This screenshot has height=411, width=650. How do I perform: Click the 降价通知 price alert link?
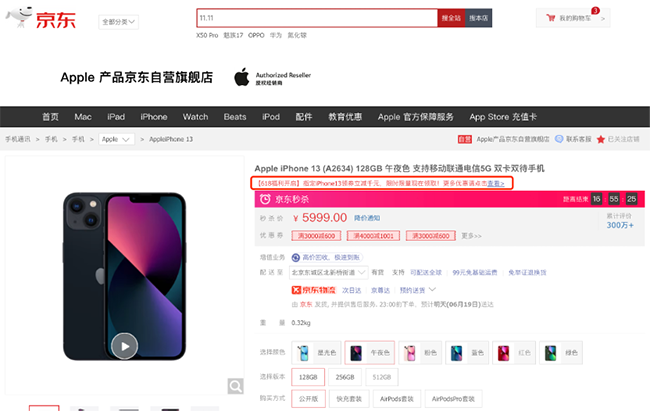point(368,217)
